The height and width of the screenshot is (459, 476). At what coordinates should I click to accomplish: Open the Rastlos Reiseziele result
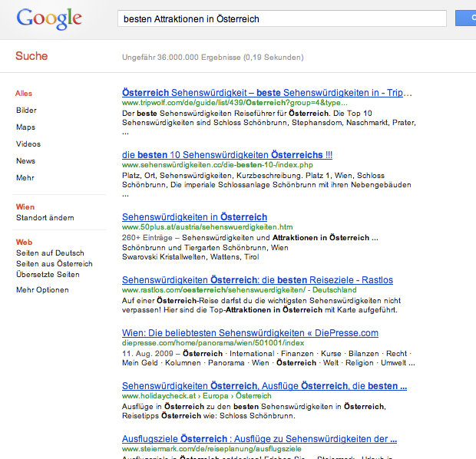(x=257, y=280)
